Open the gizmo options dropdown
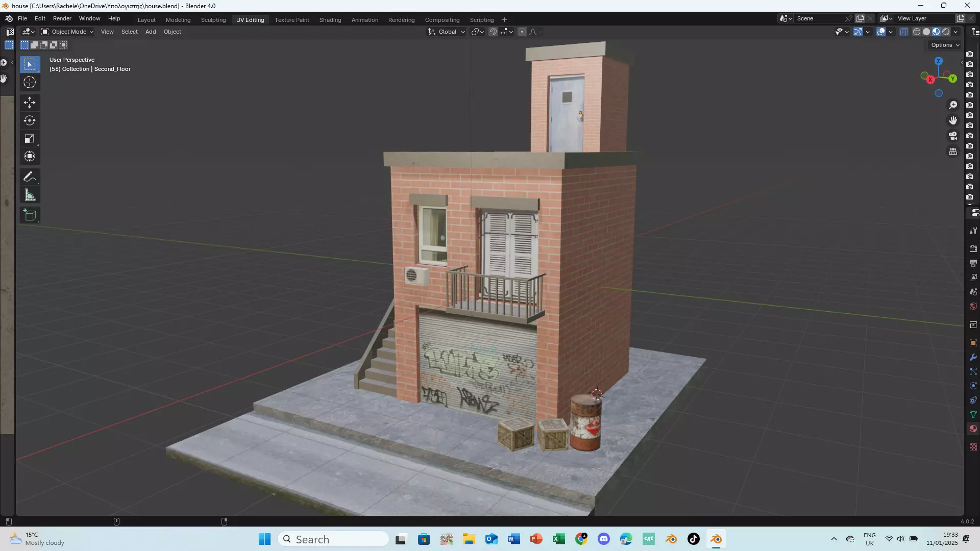Viewport: 980px width, 551px height. point(868,32)
